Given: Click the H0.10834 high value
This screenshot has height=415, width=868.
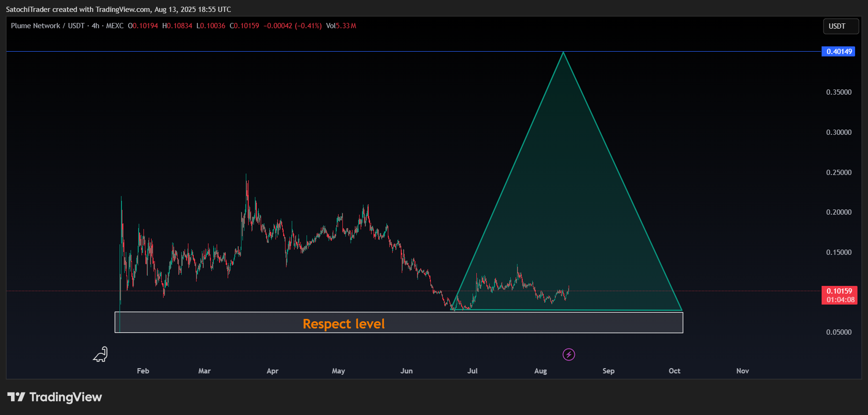Looking at the screenshot, I should pyautogui.click(x=177, y=26).
